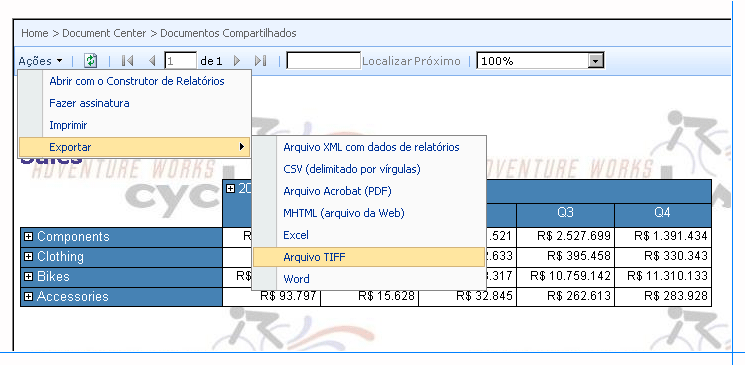Click the Localizar button

387,61
